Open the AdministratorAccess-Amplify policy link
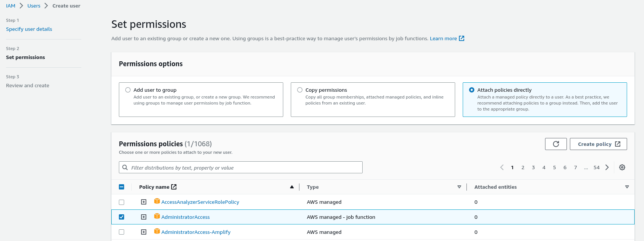 [x=196, y=232]
